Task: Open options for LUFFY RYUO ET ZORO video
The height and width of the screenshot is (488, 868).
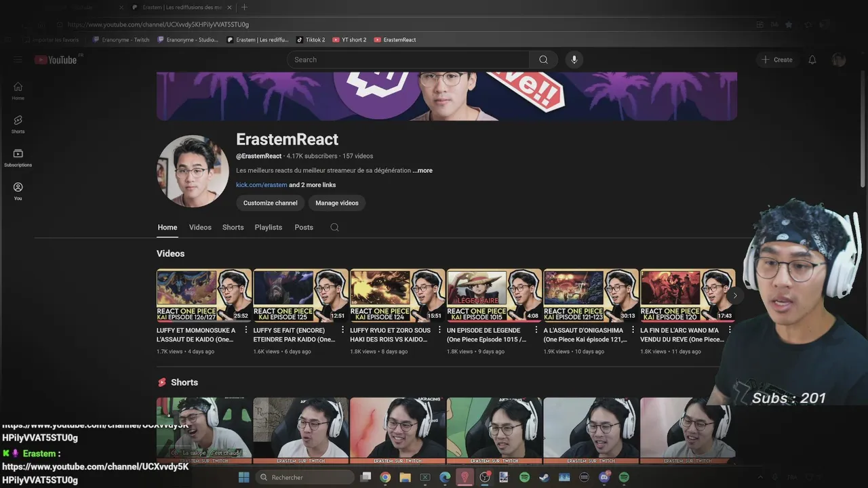Action: click(439, 331)
